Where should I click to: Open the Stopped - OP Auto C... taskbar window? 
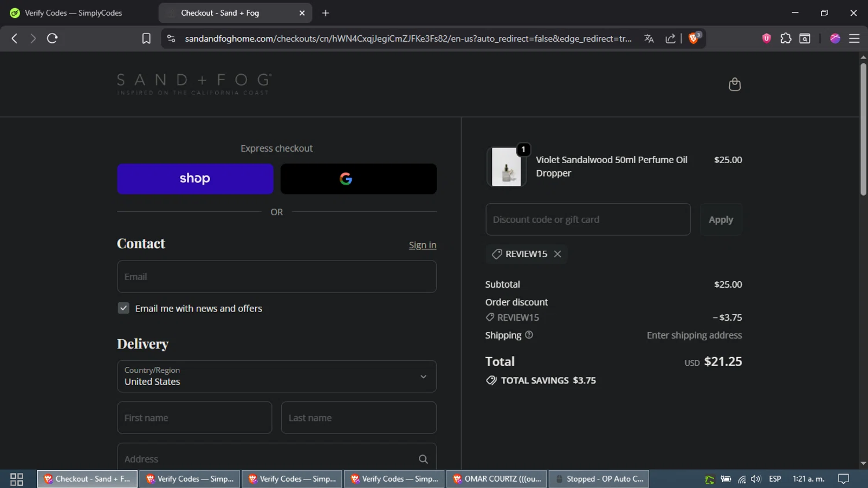click(x=599, y=479)
